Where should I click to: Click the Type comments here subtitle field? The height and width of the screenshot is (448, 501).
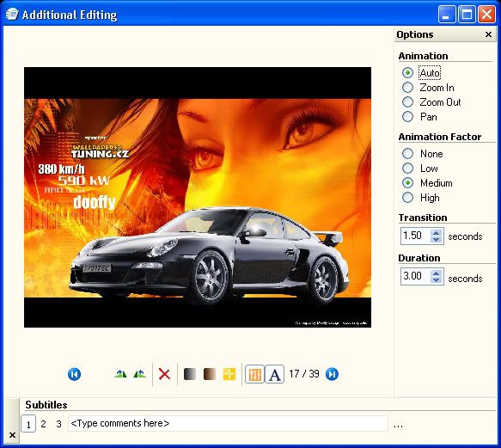pos(228,424)
